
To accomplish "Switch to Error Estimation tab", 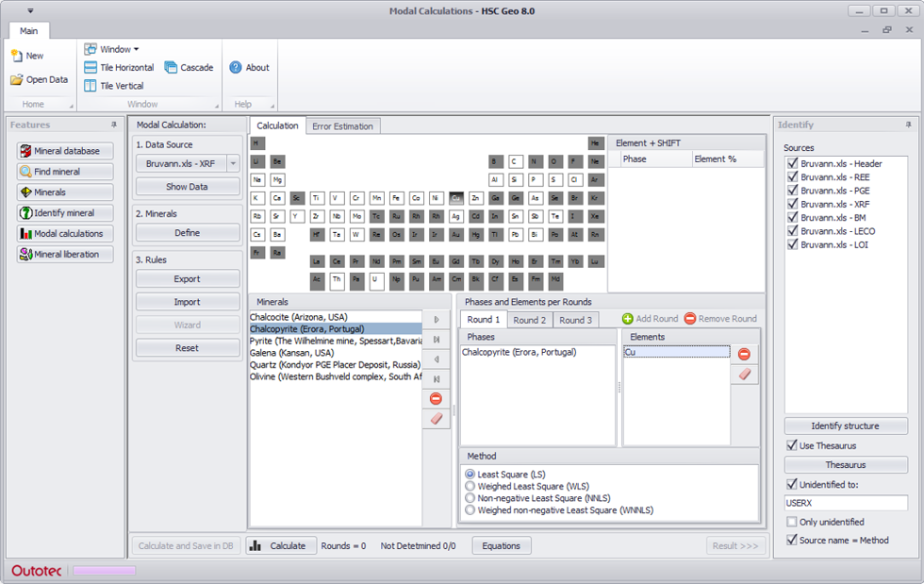I will (x=342, y=126).
